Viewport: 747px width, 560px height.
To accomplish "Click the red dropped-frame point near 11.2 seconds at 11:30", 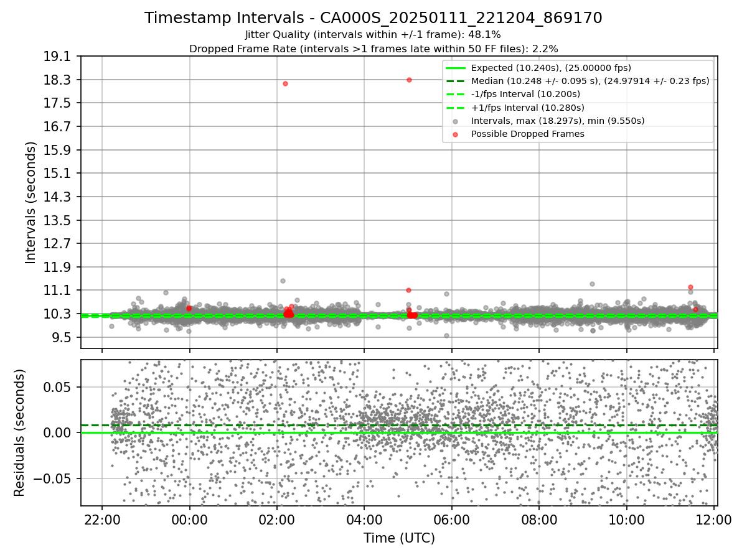I will pos(690,287).
